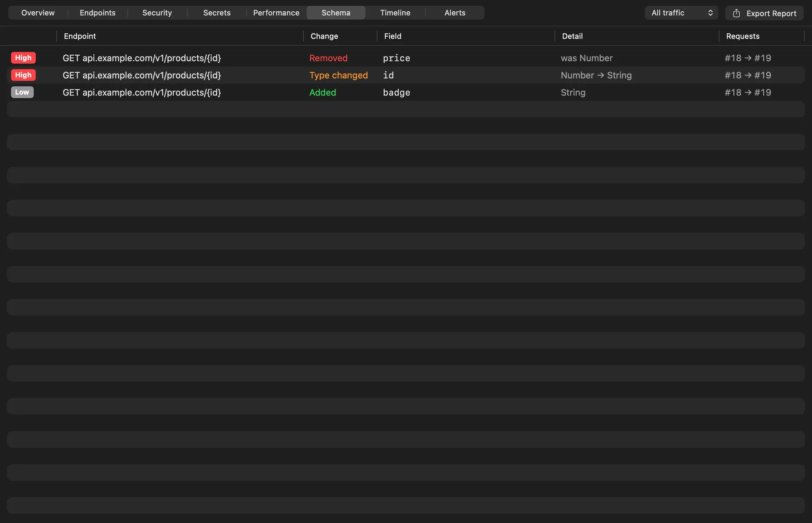Click the endpoint text in the Removed row
Viewport: 812px width, 523px height.
(142, 58)
